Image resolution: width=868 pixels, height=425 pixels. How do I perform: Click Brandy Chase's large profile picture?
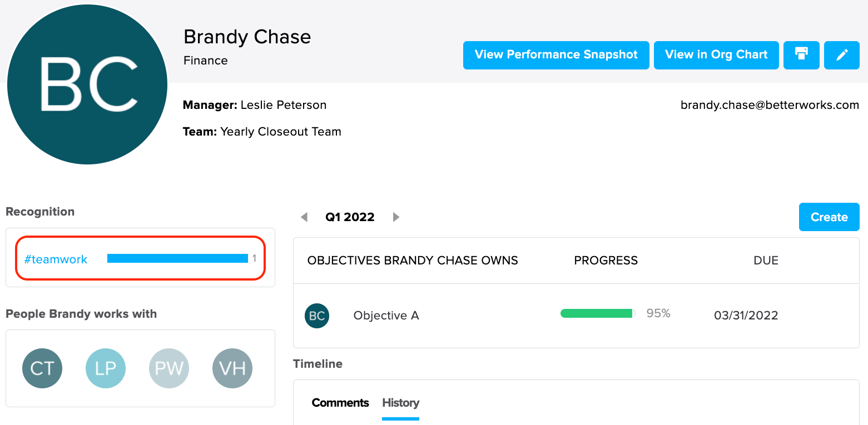coord(87,84)
